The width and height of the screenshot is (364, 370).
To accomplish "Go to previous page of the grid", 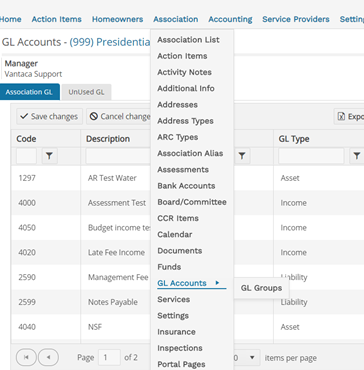I will (x=48, y=358).
